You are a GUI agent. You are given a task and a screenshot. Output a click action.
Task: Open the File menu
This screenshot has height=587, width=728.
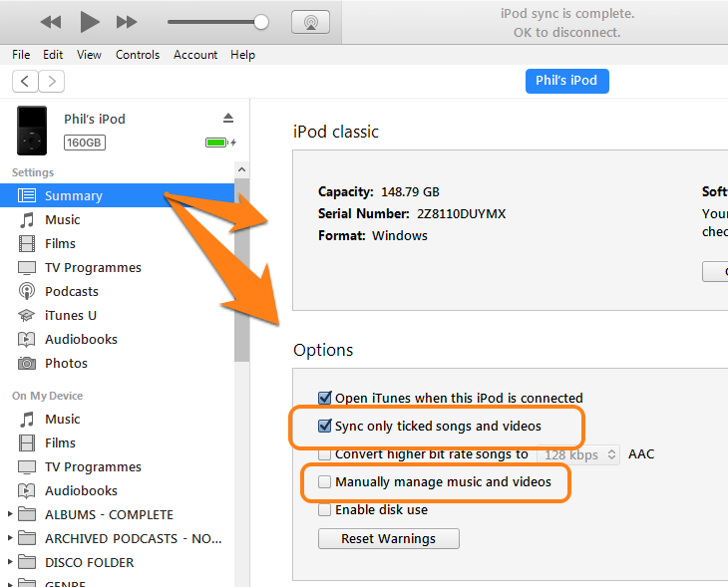(21, 55)
